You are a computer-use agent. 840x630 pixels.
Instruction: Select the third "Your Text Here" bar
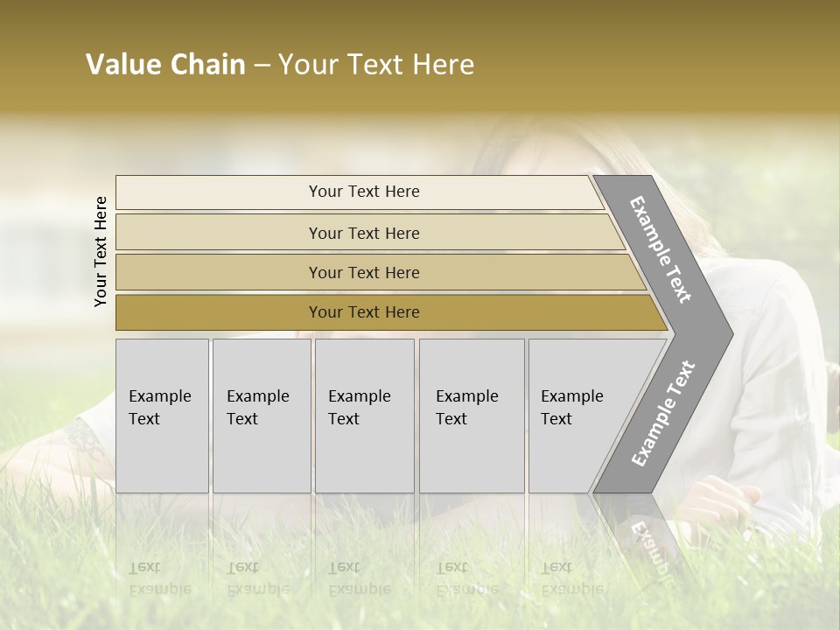(363, 272)
